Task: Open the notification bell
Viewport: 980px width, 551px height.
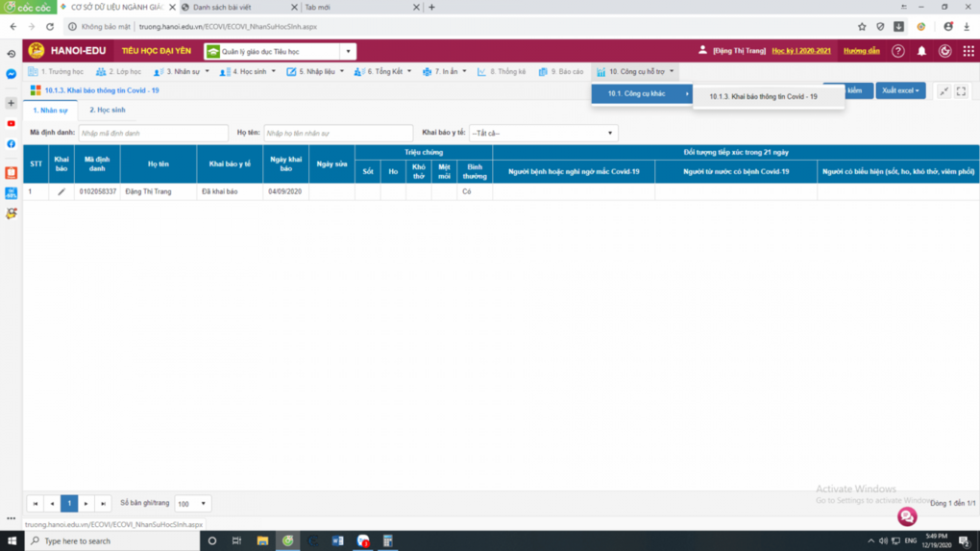Action: pos(921,51)
